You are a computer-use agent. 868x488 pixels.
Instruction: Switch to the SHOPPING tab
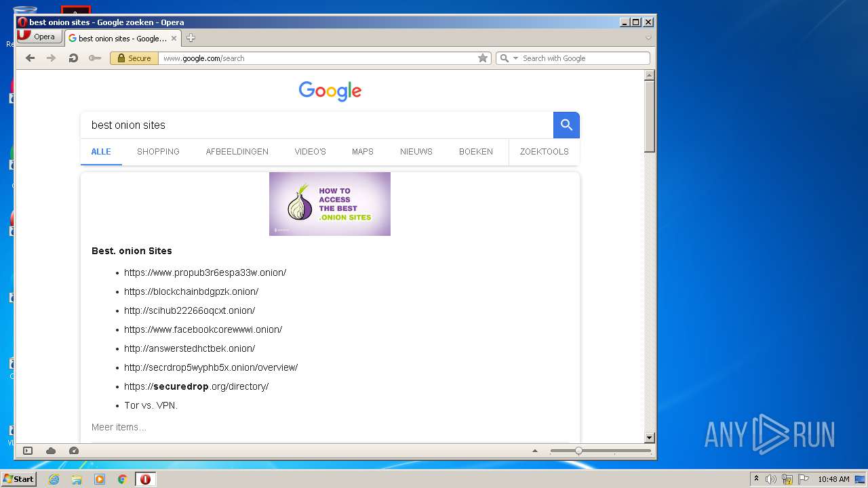pos(158,152)
